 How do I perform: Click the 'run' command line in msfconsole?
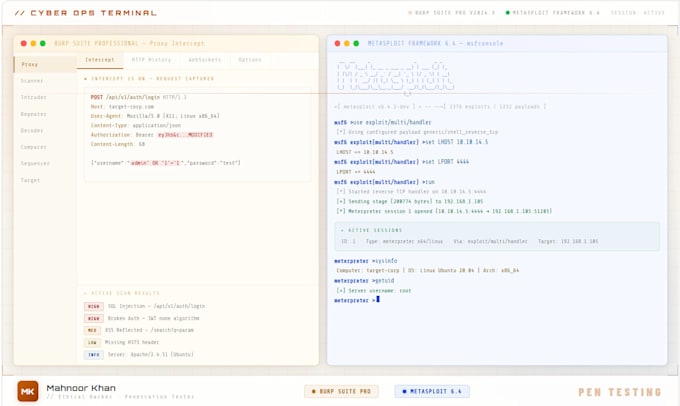click(x=385, y=182)
